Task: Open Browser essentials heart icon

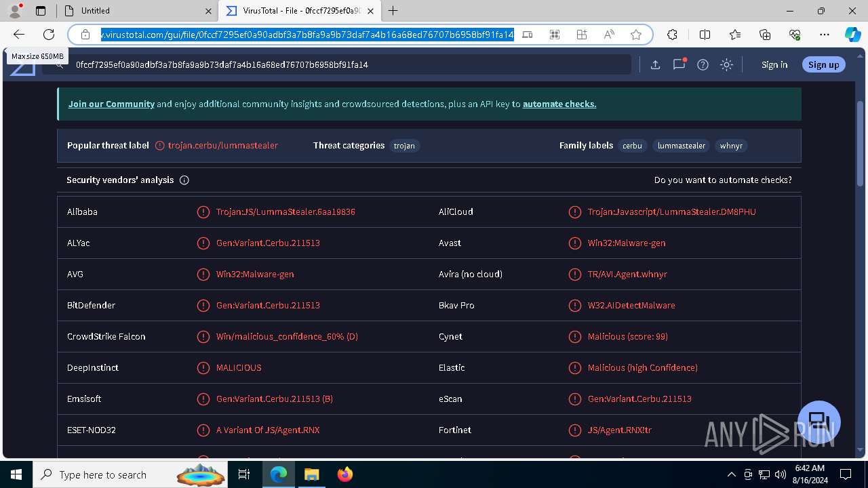Action: [x=795, y=35]
